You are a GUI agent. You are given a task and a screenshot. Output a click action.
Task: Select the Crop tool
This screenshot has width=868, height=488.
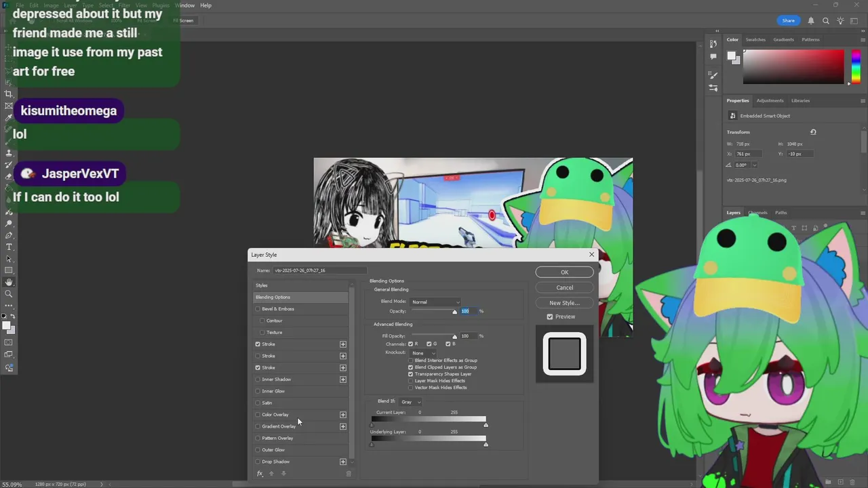coord(9,94)
